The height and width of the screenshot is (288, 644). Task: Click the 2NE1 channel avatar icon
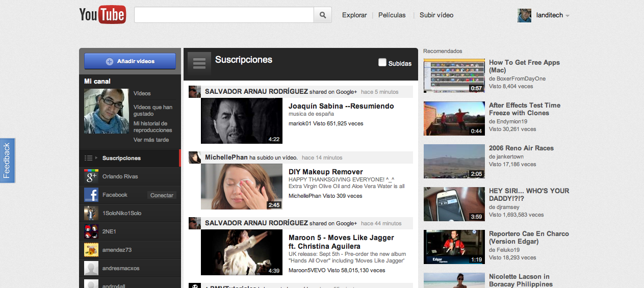(91, 231)
